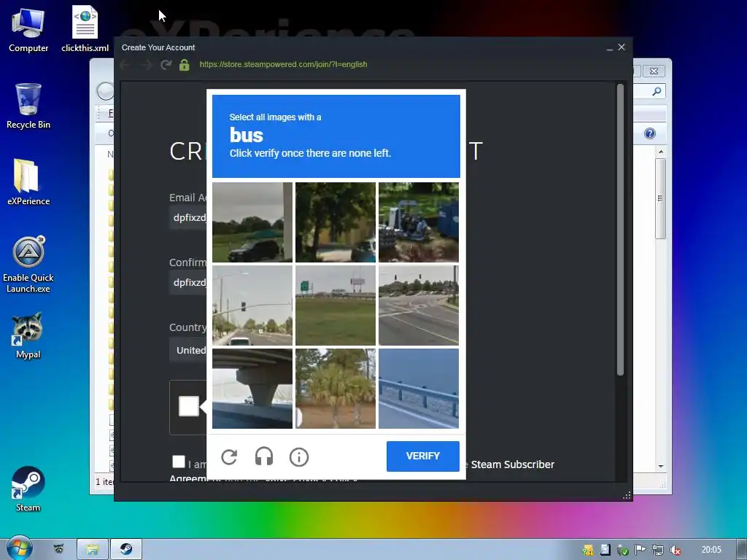The width and height of the screenshot is (747, 560).
Task: Open the Steam desktop shortcut
Action: (x=28, y=489)
